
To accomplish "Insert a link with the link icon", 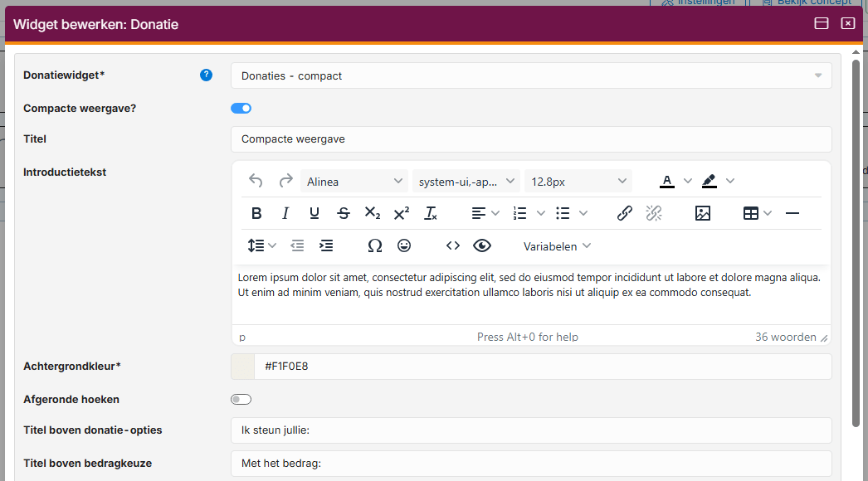I will (625, 213).
